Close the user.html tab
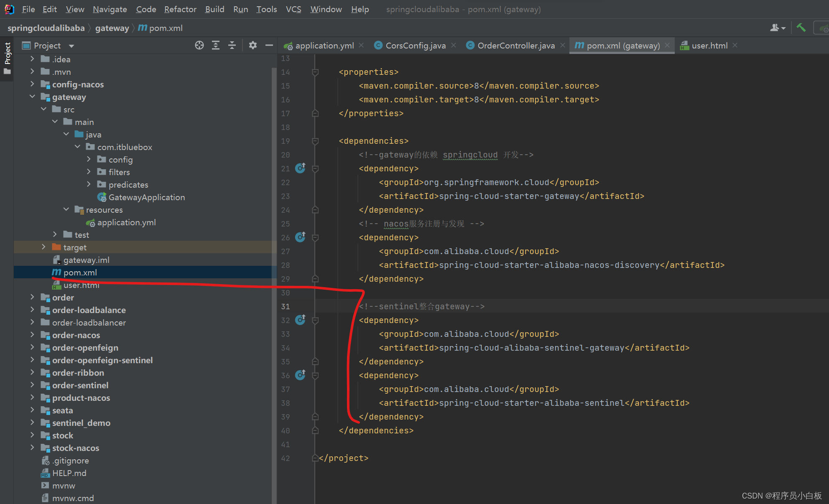Screen dimensions: 829x504 735,45
